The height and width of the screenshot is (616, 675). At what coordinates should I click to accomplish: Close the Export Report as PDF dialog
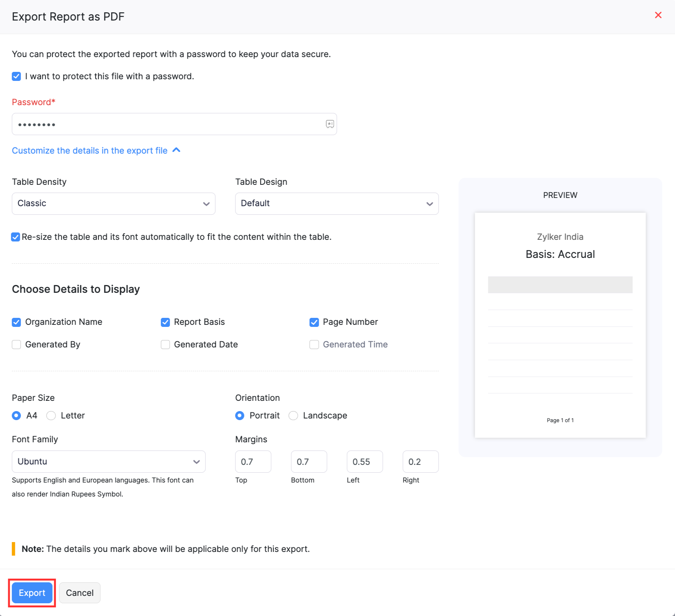coord(658,15)
